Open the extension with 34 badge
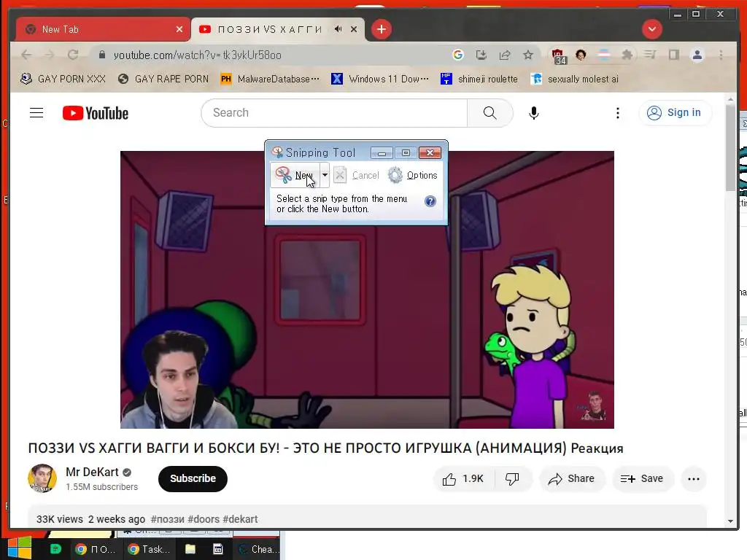This screenshot has width=747, height=560. (558, 56)
